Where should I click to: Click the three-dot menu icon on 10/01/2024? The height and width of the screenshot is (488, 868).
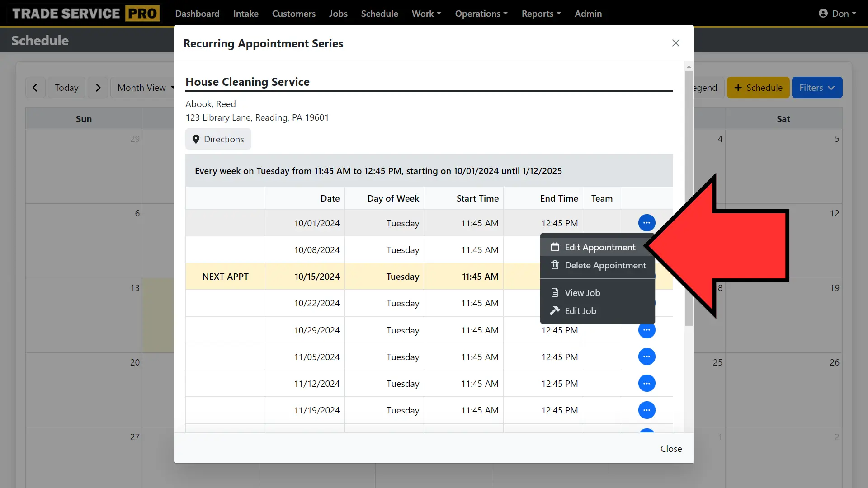646,222
